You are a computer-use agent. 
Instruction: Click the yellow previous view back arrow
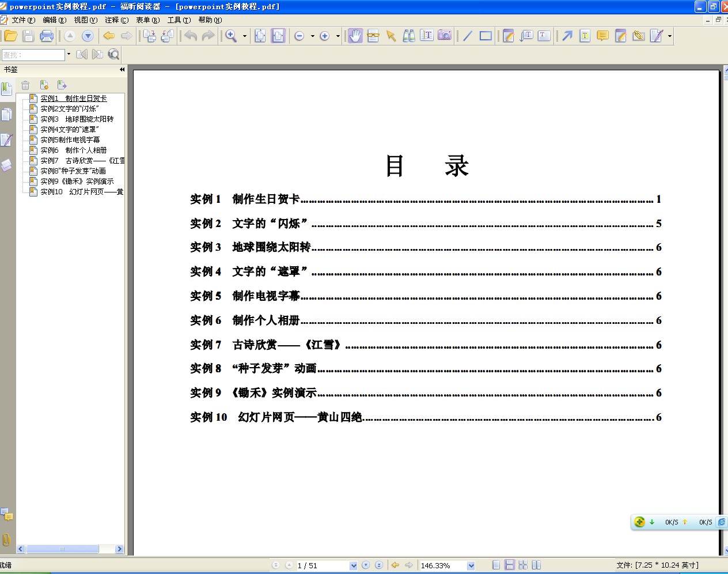click(108, 36)
